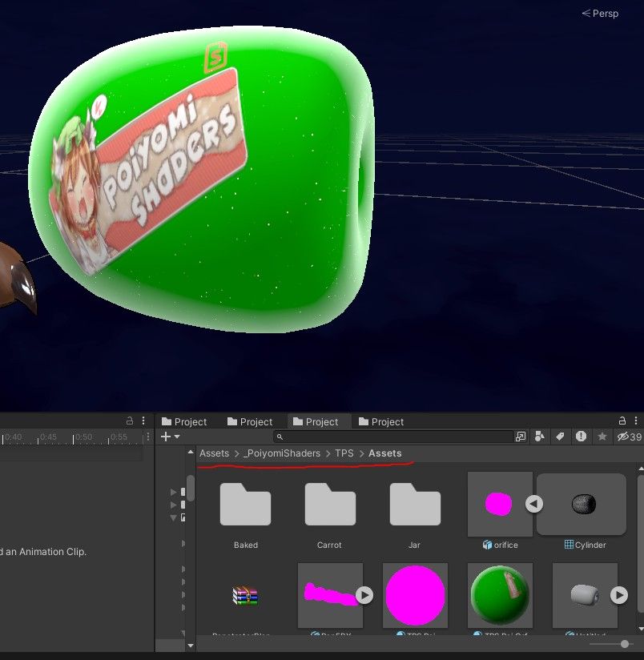The height and width of the screenshot is (660, 644).
Task: Click the magnifier icon in the search field
Action: coord(280,437)
